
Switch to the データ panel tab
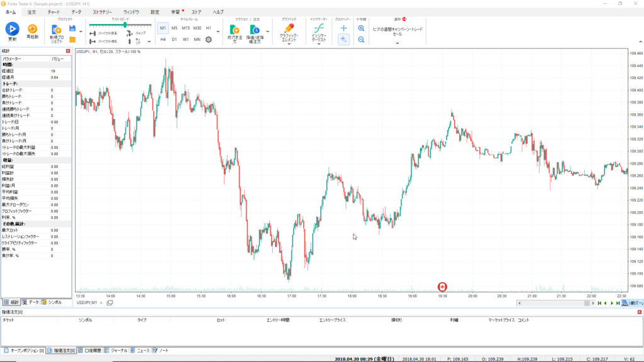[x=30, y=302]
